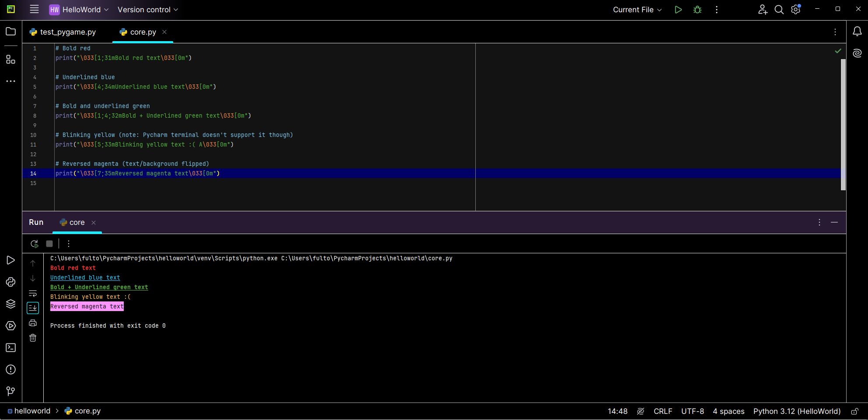Open the Python Console tool window

click(x=11, y=282)
